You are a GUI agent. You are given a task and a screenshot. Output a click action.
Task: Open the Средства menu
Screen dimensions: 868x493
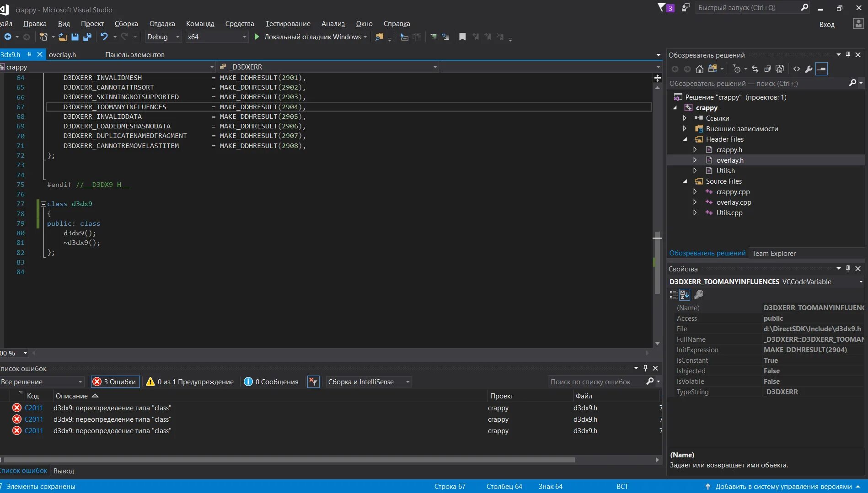240,24
